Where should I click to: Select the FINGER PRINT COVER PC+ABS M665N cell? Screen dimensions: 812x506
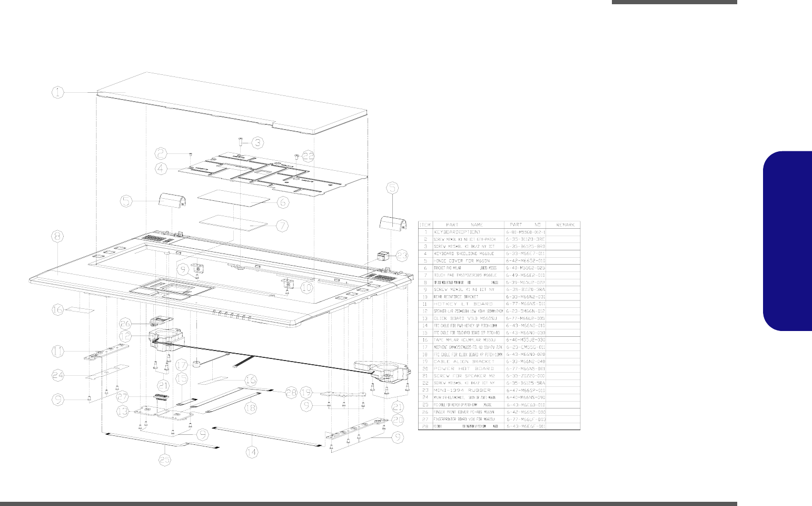(468, 412)
